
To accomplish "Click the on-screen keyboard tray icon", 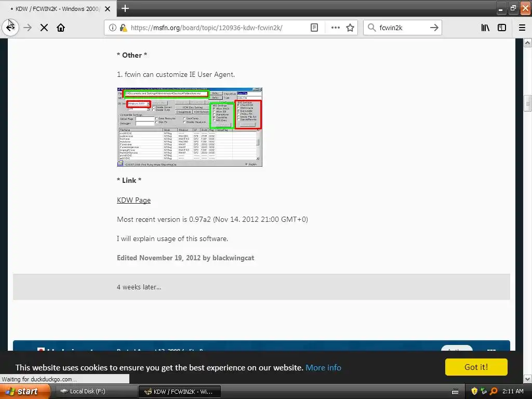I will point(455,392).
